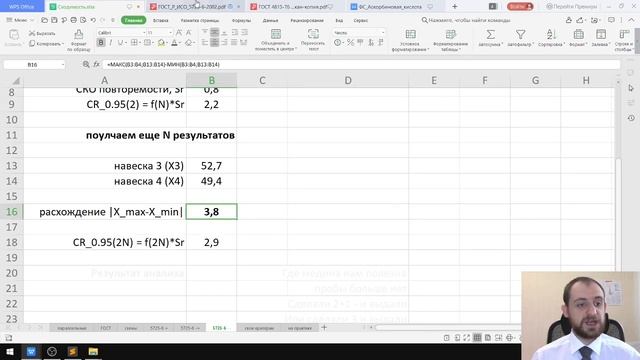Click Вырезать (cut) button
This screenshot has width=640, height=360.
[42, 33]
